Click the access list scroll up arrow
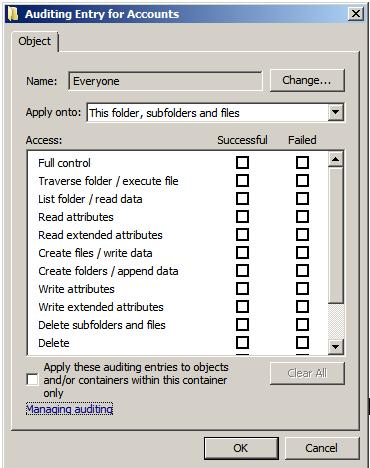 click(335, 160)
